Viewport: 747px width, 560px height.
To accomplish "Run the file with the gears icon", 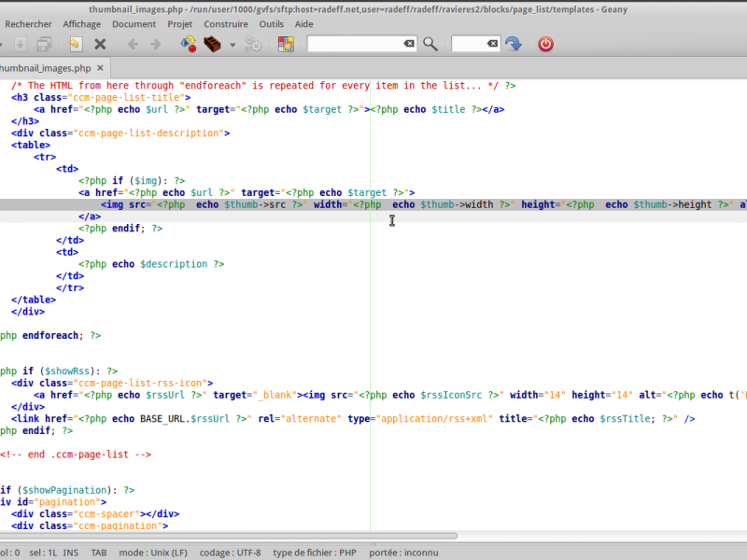I will [x=253, y=44].
